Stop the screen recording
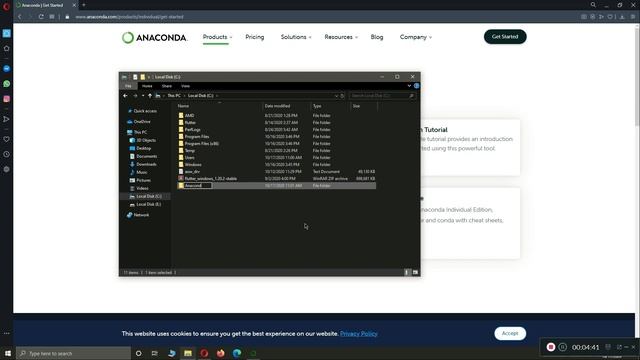640x360 pixels. tap(551, 347)
